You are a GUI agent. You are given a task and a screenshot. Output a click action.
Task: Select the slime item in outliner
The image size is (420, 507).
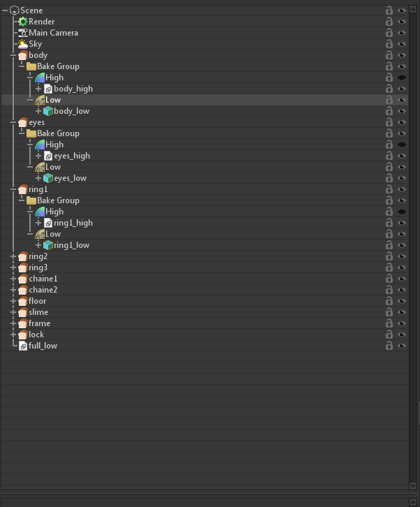pyautogui.click(x=38, y=312)
